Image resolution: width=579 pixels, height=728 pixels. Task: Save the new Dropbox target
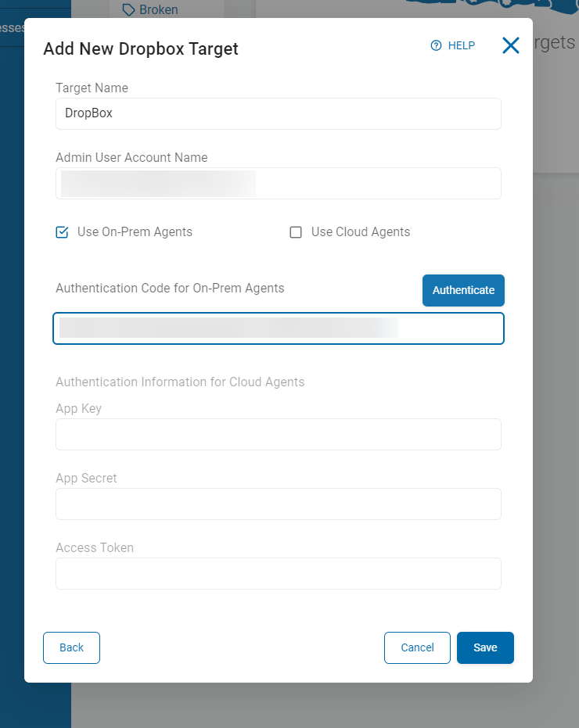485,647
